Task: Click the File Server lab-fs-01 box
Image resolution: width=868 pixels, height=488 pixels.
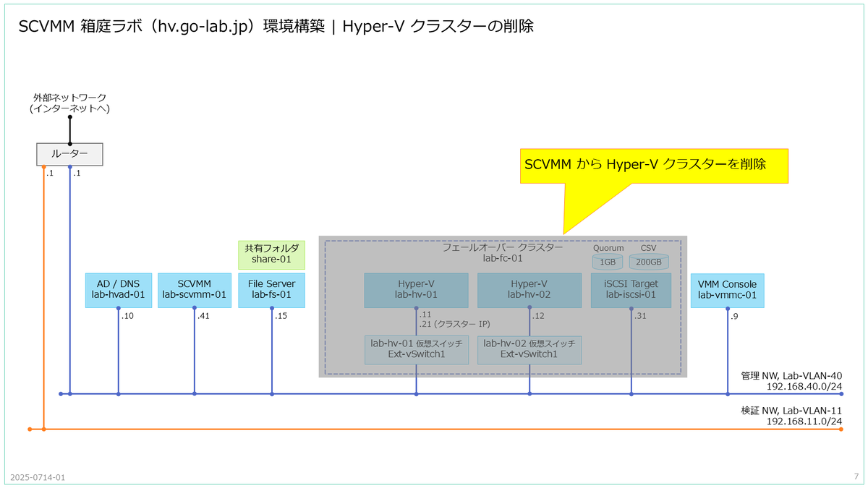Action: coord(272,290)
